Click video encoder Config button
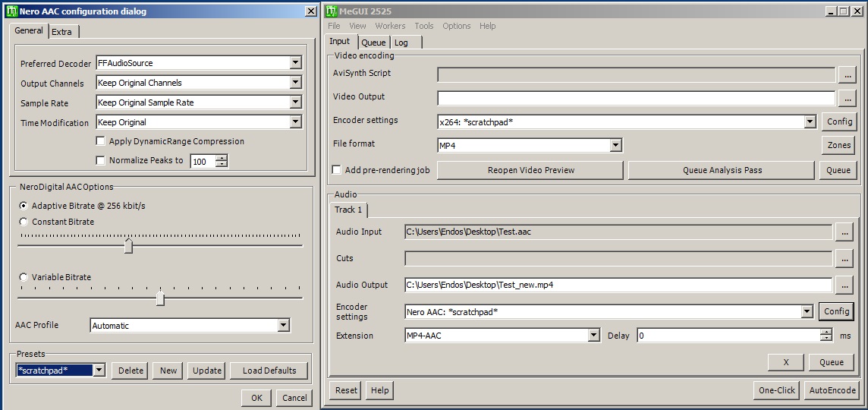The width and height of the screenshot is (868, 410). click(838, 122)
